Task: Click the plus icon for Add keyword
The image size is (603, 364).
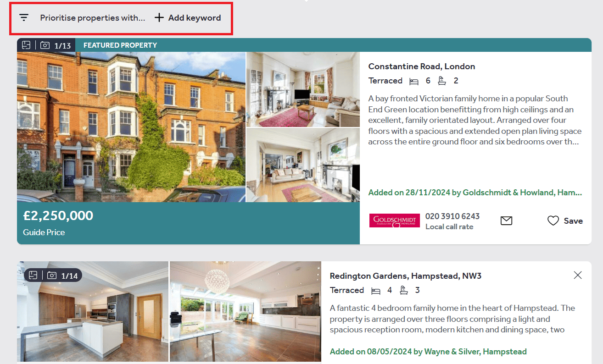Action: pyautogui.click(x=159, y=18)
